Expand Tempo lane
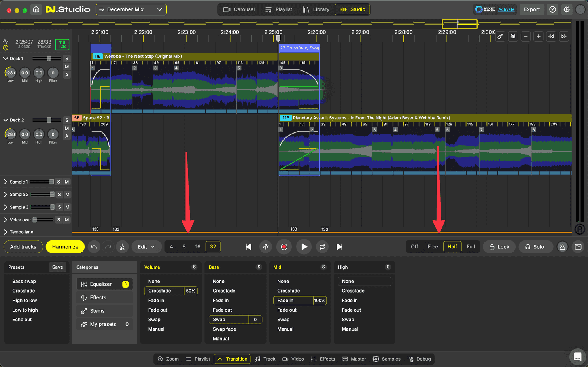The image size is (588, 367). pyautogui.click(x=6, y=232)
